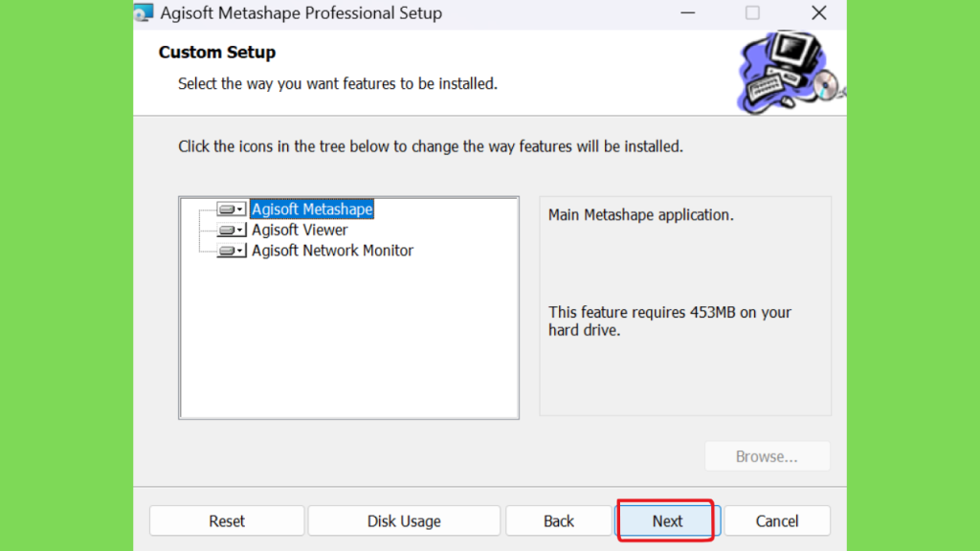Select the Agisoft Network Monitor tree item

pyautogui.click(x=332, y=251)
